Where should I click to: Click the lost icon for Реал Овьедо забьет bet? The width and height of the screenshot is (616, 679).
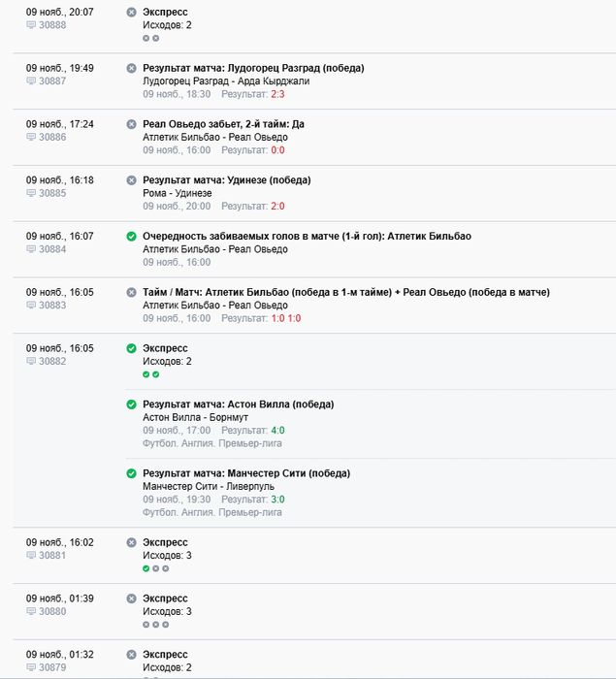pyautogui.click(x=131, y=124)
